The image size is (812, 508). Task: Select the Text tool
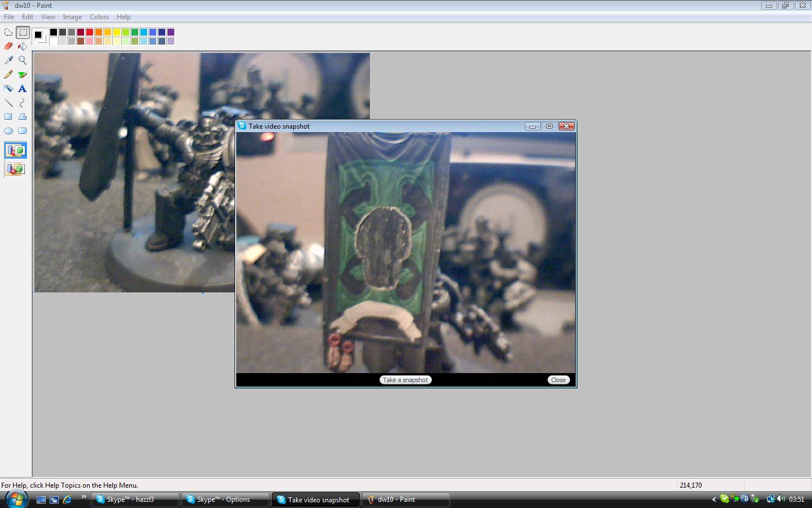click(x=23, y=89)
